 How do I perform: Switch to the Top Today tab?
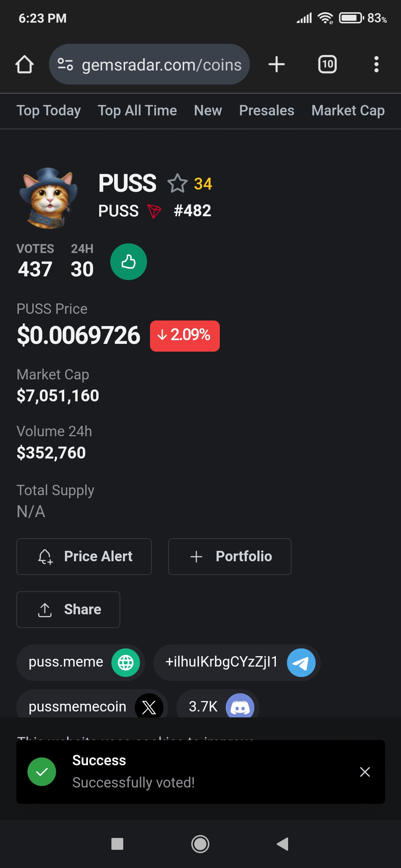(x=49, y=111)
